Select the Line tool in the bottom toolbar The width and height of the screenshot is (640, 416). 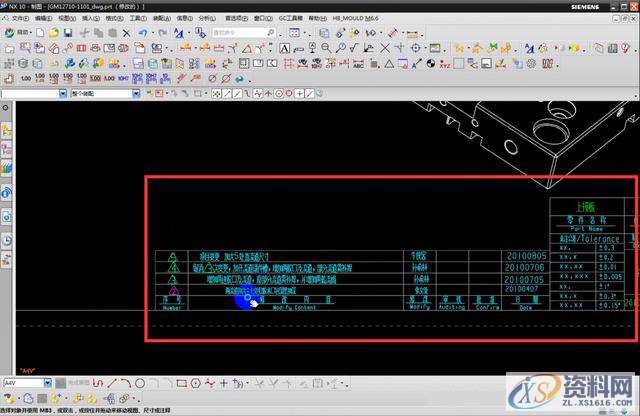(x=111, y=383)
